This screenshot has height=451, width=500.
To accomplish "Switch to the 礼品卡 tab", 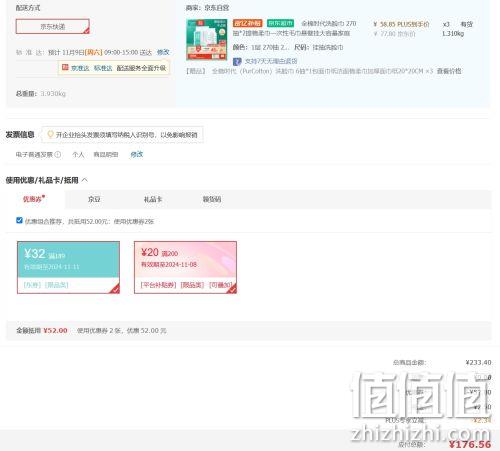I will coord(153,199).
